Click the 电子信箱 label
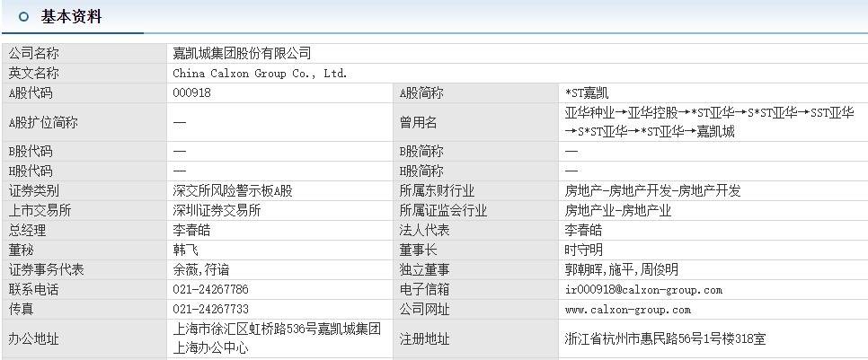Image resolution: width=868 pixels, height=360 pixels. tap(425, 290)
